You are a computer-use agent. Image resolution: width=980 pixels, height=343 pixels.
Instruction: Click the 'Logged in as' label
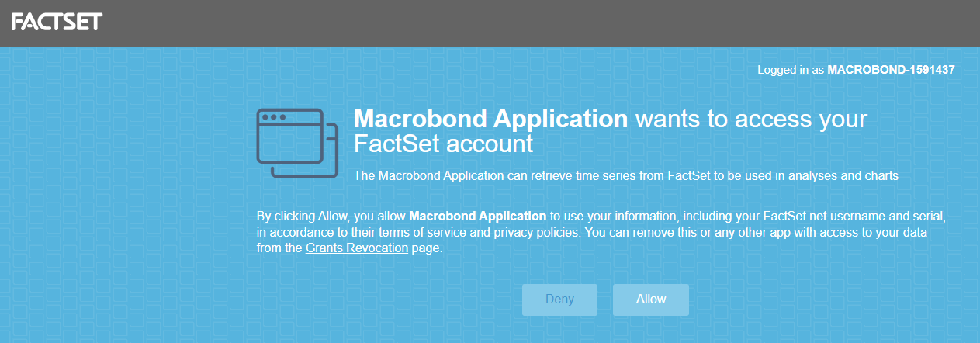[x=791, y=69]
